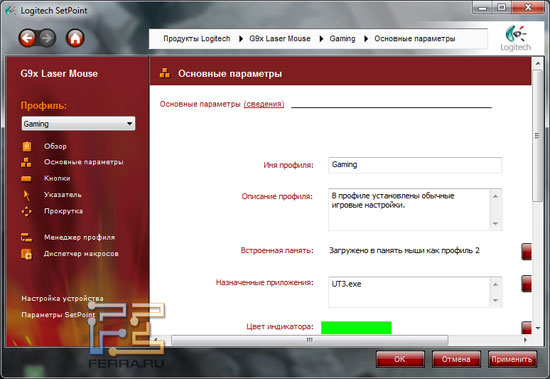This screenshot has height=379, width=550.
Task: Click text Загружено в память мыши как профиль 2
Action: click(x=404, y=251)
